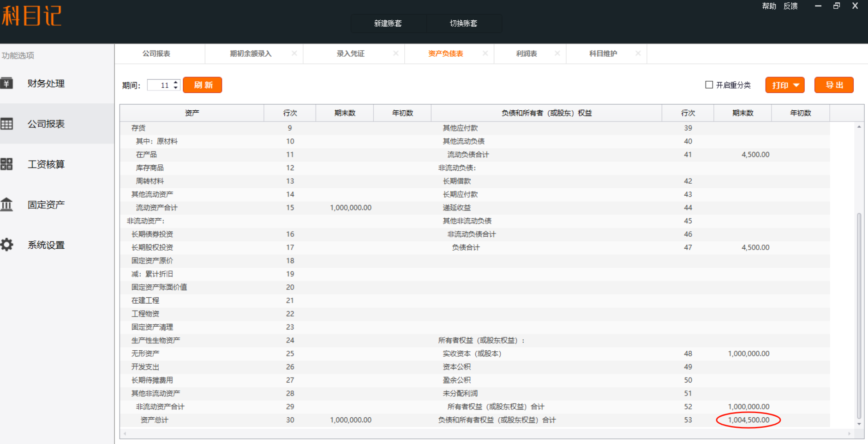
Task: Click the calculator icon for 工资核算
Action: click(6, 164)
